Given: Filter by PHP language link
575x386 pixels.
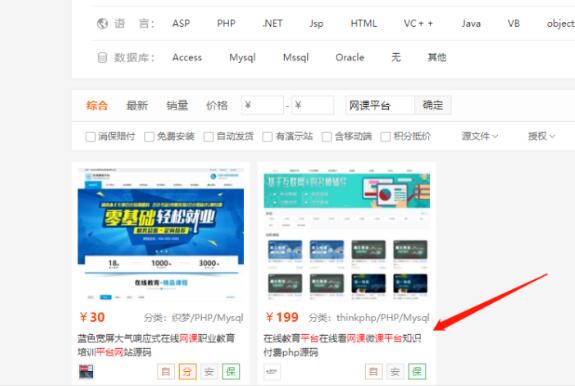Looking at the screenshot, I should (226, 23).
